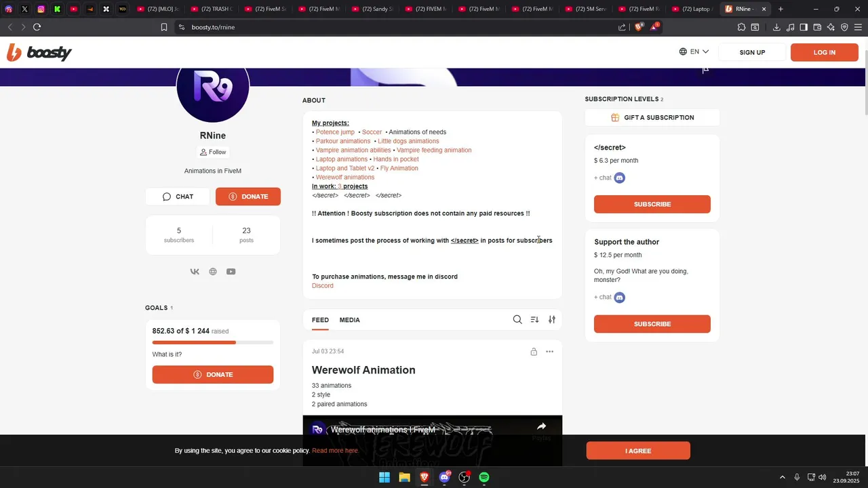Open the three-dot menu on Werewolf post
This screenshot has height=488, width=868.
coord(549,352)
